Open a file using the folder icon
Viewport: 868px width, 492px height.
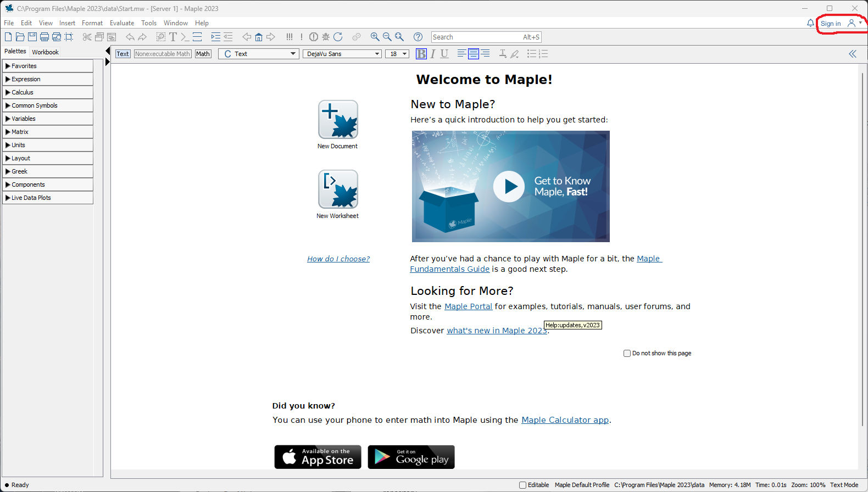(20, 37)
